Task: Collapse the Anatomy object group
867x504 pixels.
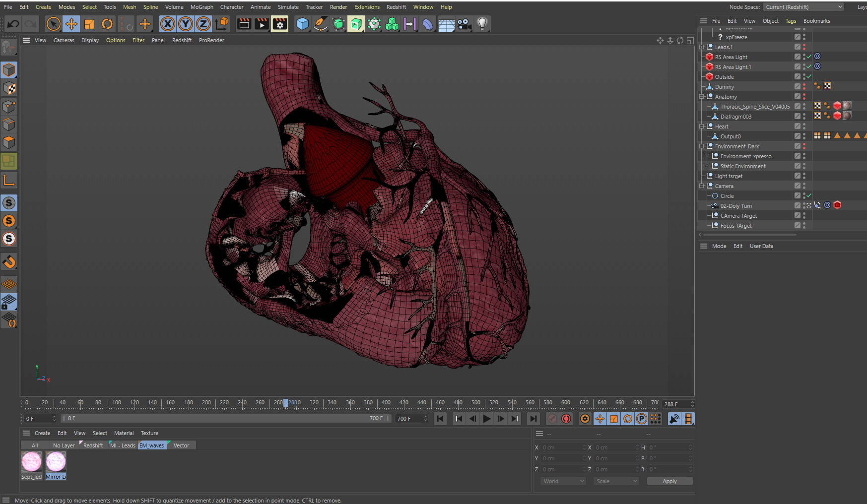Action: (702, 97)
